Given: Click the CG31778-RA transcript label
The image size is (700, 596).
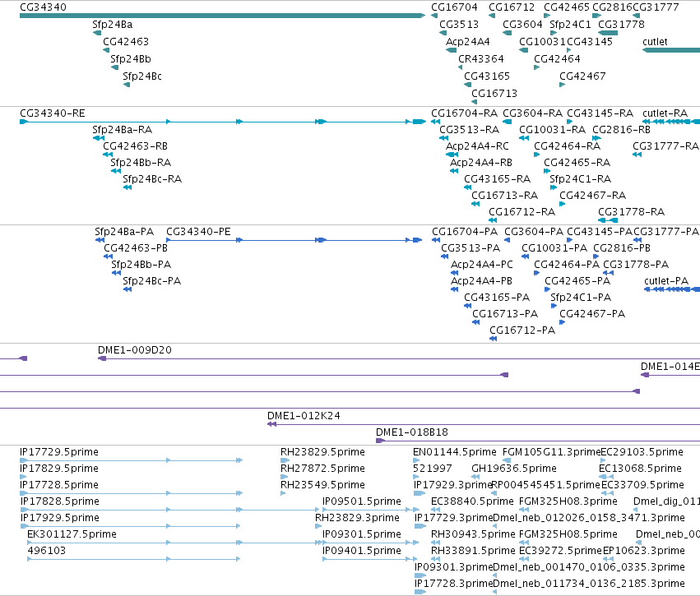Looking at the screenshot, I should pyautogui.click(x=631, y=212).
